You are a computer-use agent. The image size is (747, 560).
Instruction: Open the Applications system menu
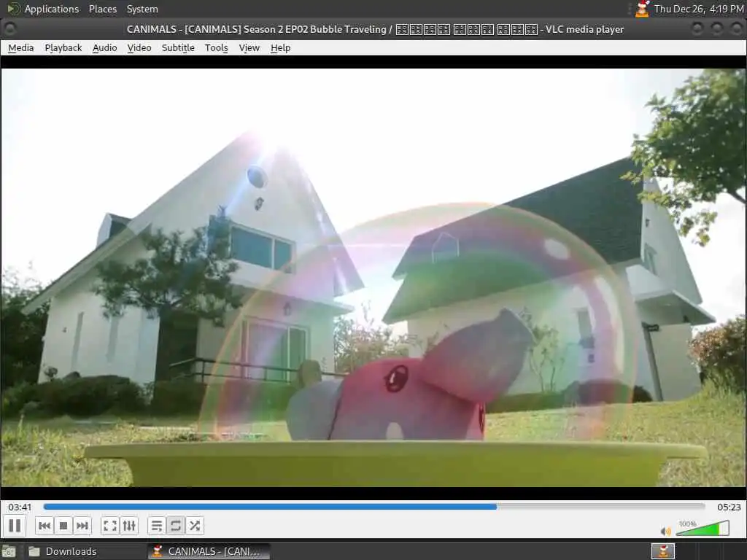43,9
